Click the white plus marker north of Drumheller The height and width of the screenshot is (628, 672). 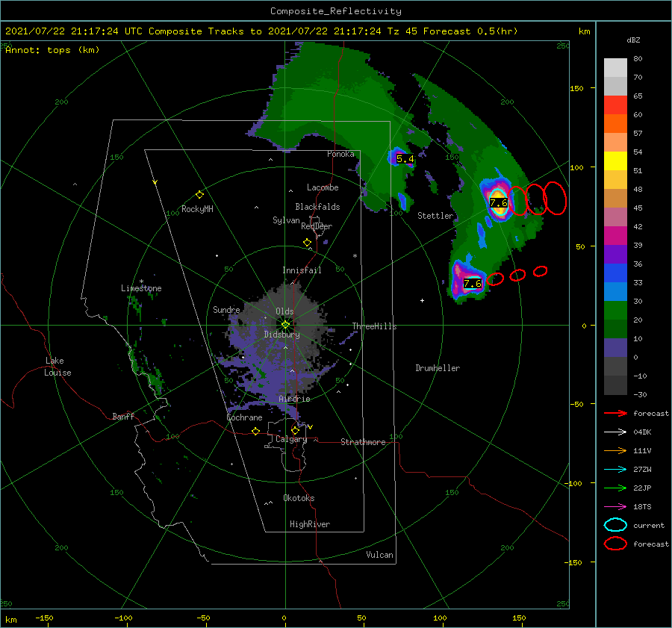[x=422, y=300]
